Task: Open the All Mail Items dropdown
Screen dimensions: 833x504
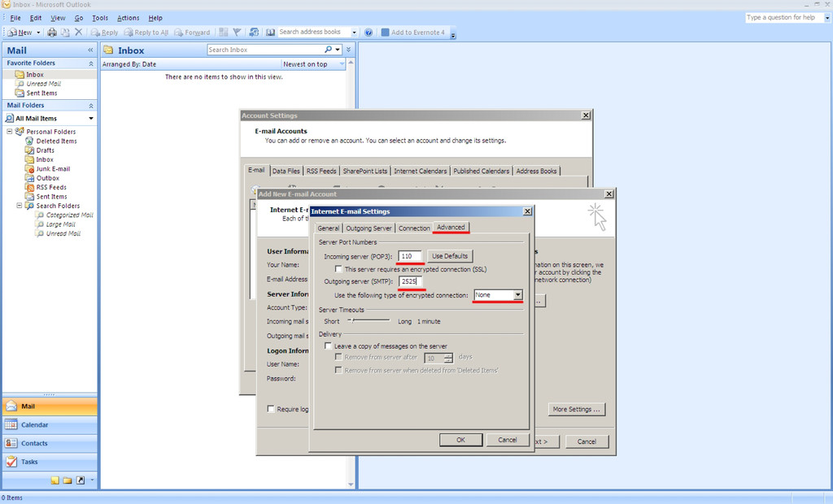Action: click(x=91, y=119)
